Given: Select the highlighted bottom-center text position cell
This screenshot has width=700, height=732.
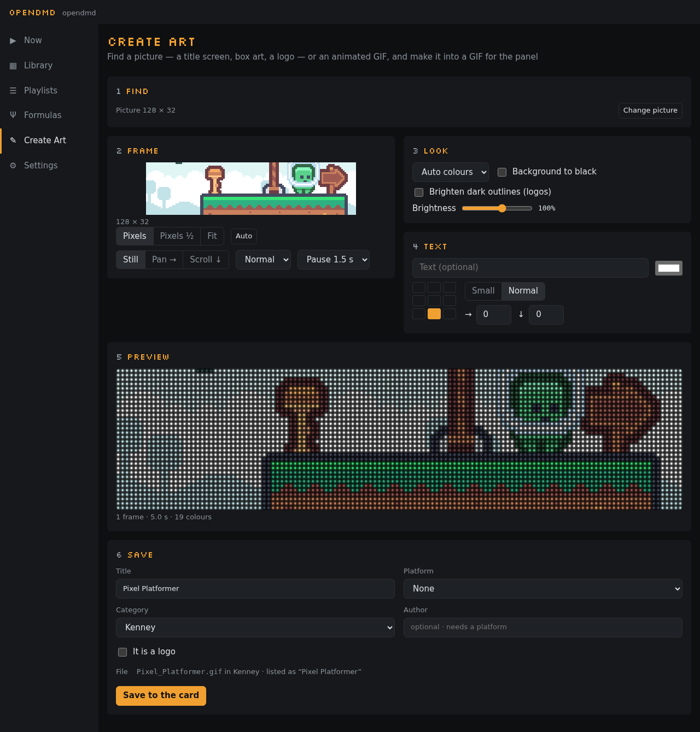Looking at the screenshot, I should click(x=434, y=314).
